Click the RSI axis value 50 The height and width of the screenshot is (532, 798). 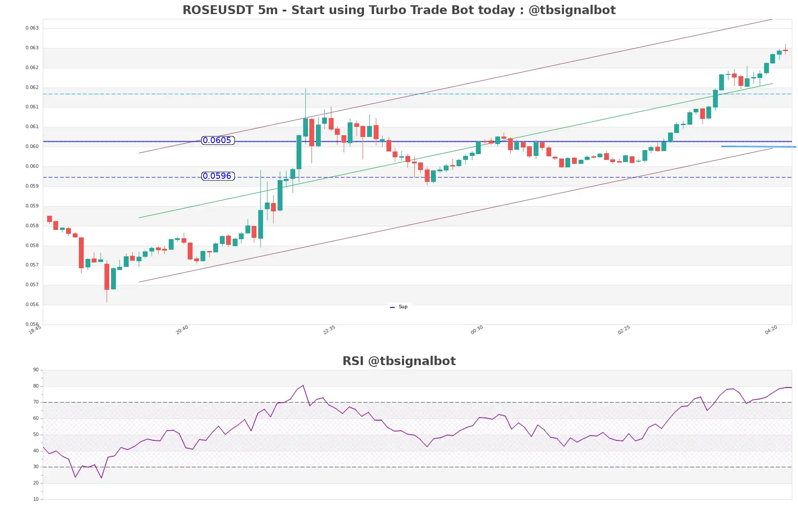(36, 435)
